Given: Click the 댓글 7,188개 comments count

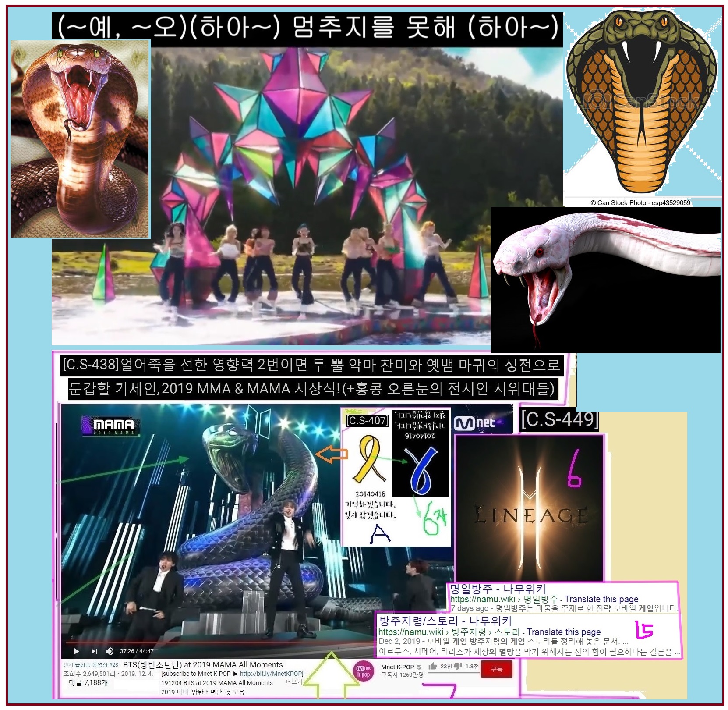Looking at the screenshot, I should (x=88, y=683).
